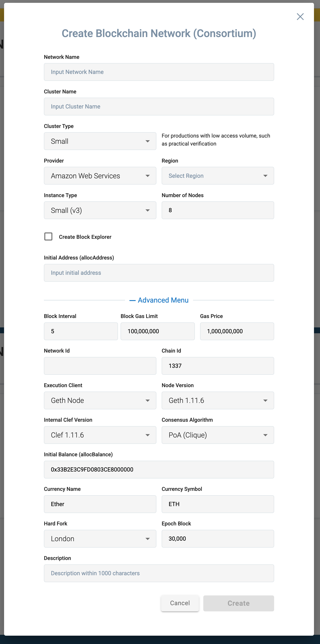Click the Initial Balance (allocBalance) field
Image resolution: width=320 pixels, height=644 pixels.
pyautogui.click(x=159, y=470)
